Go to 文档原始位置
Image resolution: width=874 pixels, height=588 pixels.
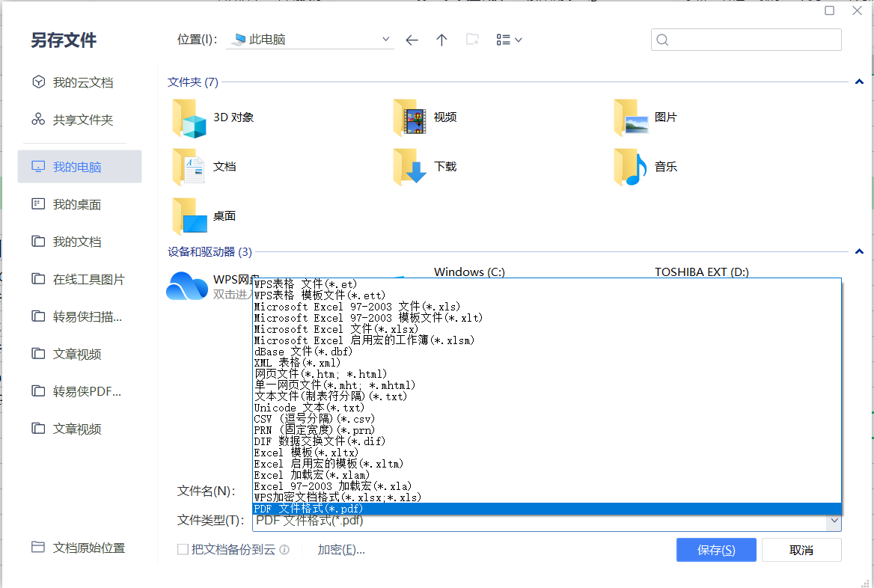80,548
